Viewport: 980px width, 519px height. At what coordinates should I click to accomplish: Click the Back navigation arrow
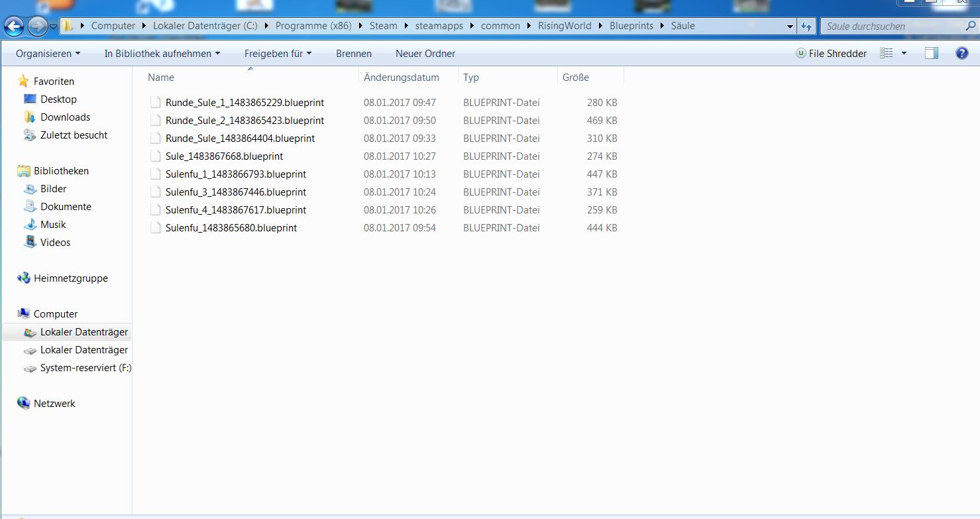pyautogui.click(x=15, y=27)
